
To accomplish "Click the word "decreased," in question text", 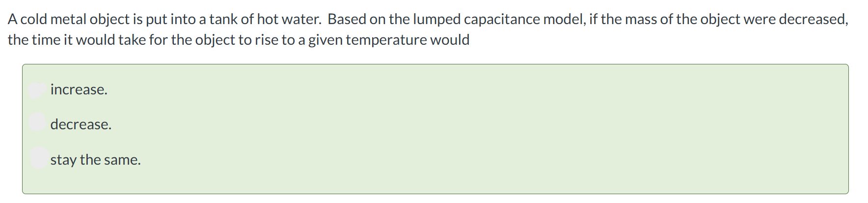I will click(x=814, y=19).
